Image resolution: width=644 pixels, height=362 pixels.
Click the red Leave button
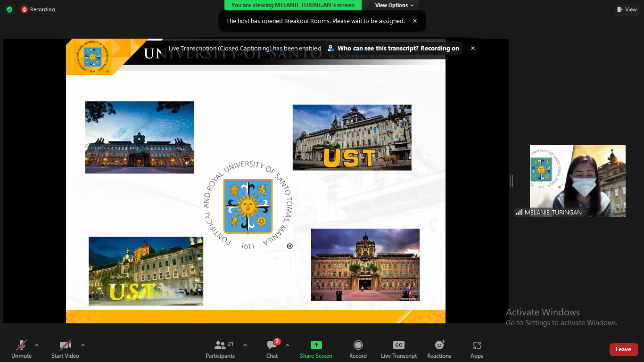pos(624,349)
